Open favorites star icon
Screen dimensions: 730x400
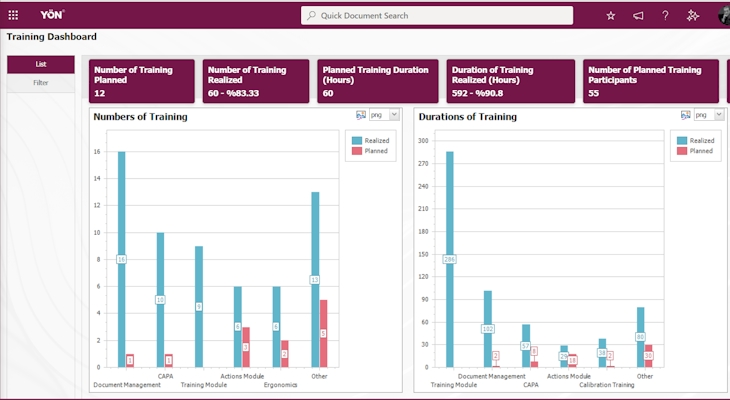tap(611, 16)
